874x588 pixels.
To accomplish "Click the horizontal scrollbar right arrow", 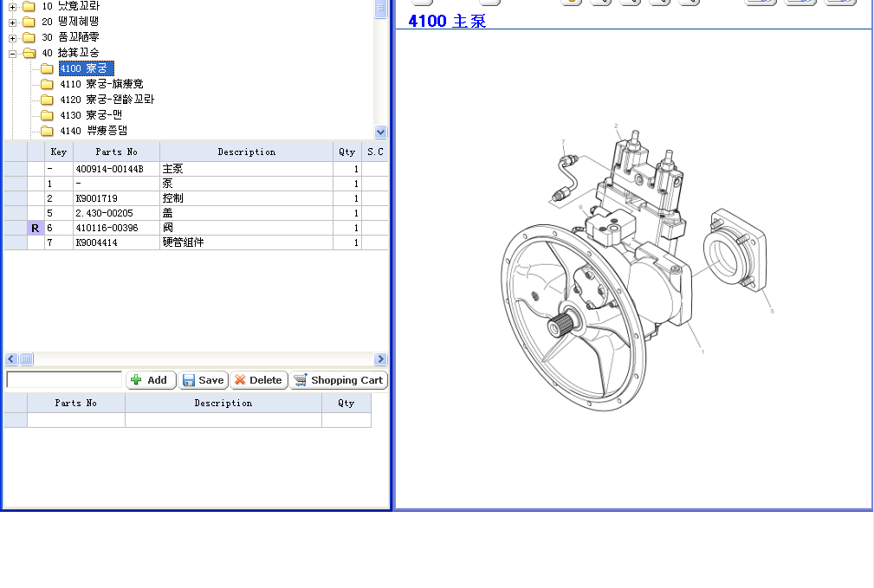I will point(380,359).
